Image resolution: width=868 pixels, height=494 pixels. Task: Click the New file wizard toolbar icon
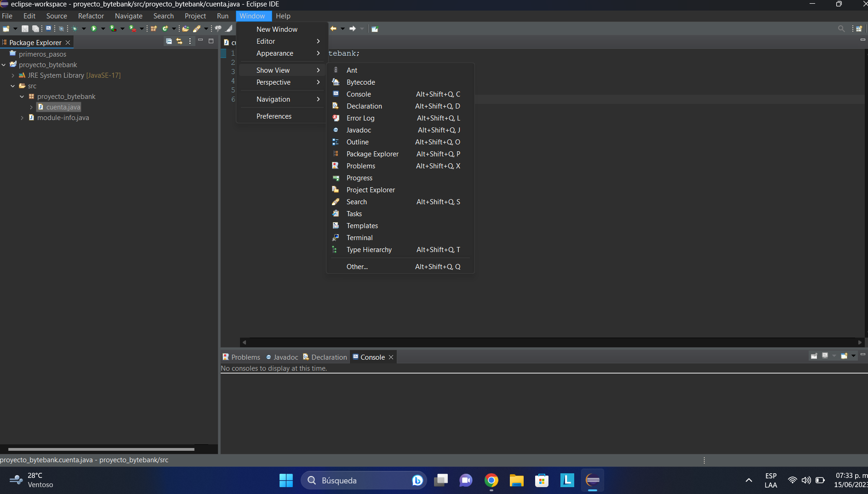click(6, 29)
